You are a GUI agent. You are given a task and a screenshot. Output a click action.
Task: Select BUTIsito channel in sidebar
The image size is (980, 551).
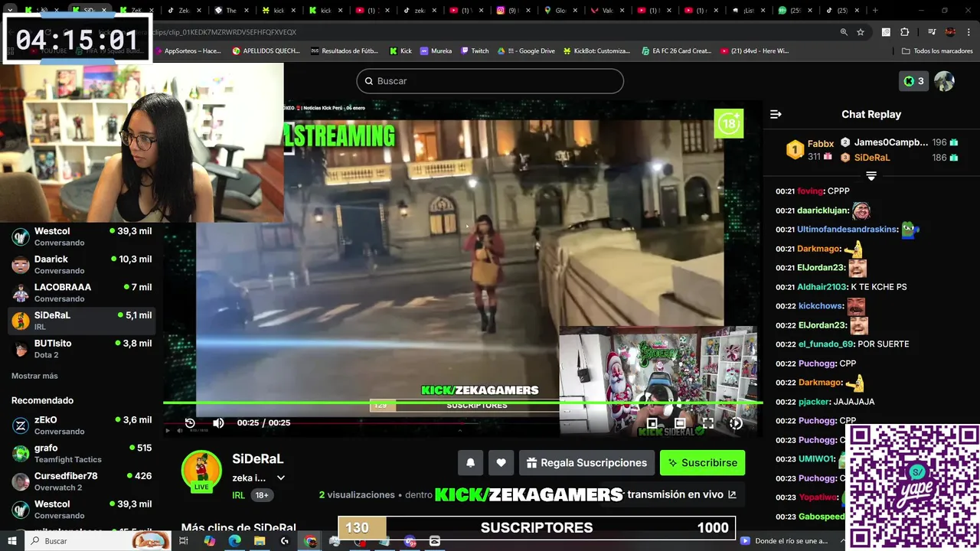(x=81, y=349)
